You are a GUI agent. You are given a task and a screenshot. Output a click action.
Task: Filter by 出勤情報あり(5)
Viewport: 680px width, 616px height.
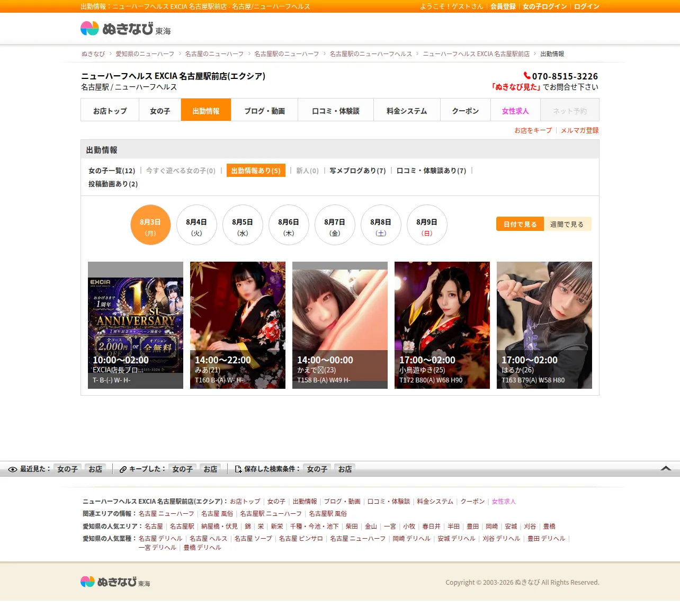256,170
